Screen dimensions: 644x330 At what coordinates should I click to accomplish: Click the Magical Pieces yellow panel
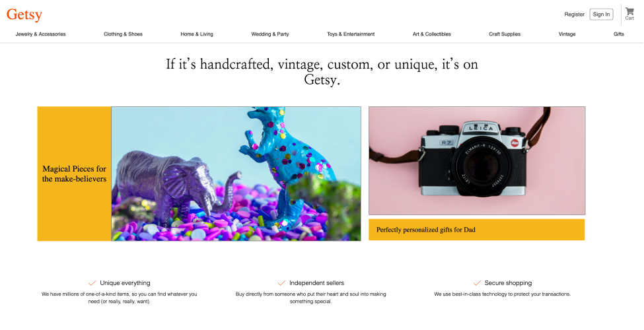[75, 174]
